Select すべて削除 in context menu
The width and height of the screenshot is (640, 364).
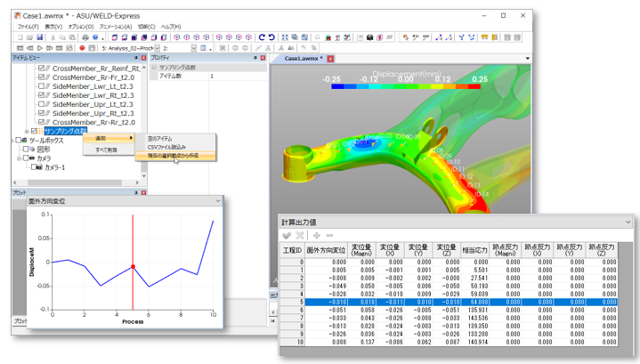pyautogui.click(x=105, y=150)
